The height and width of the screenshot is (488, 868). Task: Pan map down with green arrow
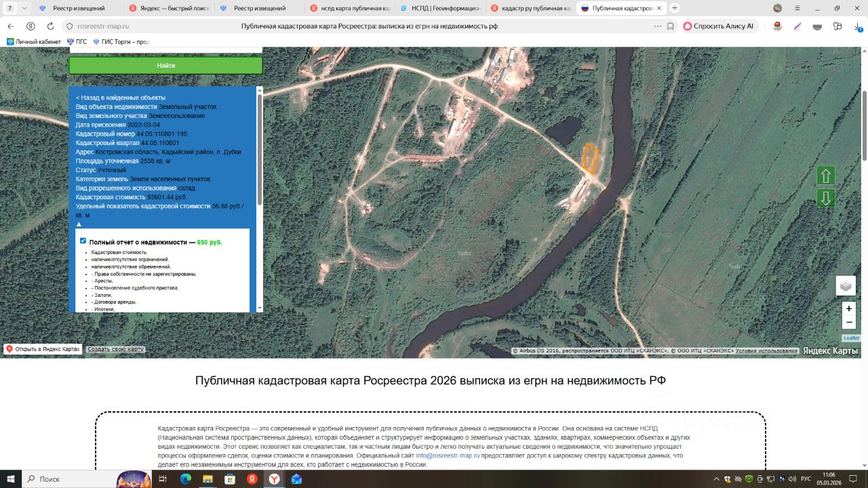pos(825,199)
